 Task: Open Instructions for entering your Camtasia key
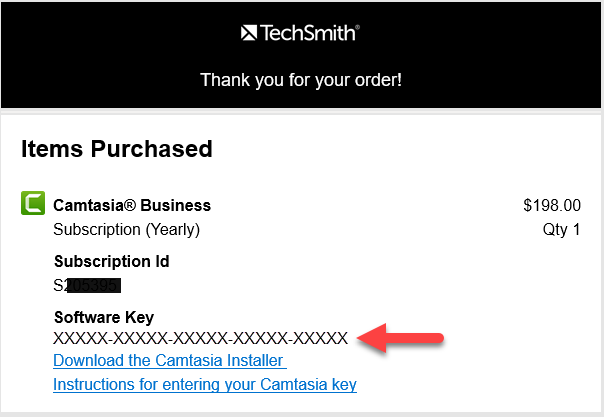point(204,384)
